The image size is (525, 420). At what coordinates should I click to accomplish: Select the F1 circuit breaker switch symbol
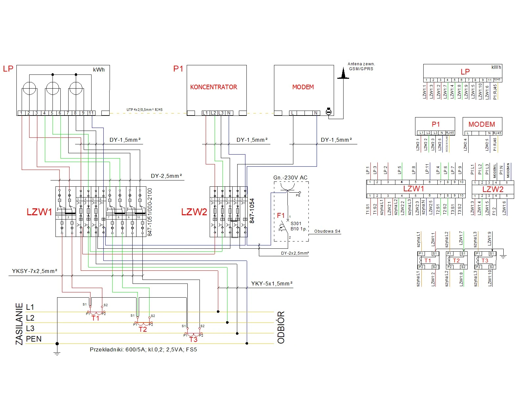click(x=282, y=226)
